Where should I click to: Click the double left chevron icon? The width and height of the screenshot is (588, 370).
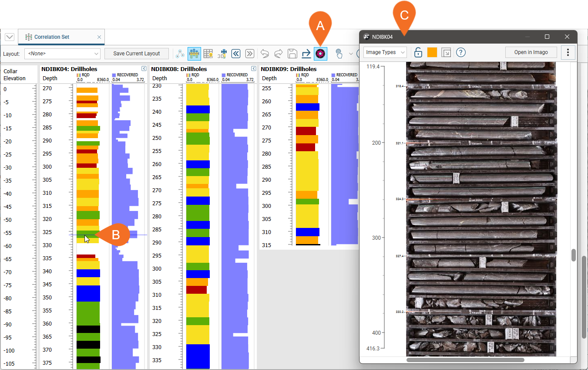236,54
